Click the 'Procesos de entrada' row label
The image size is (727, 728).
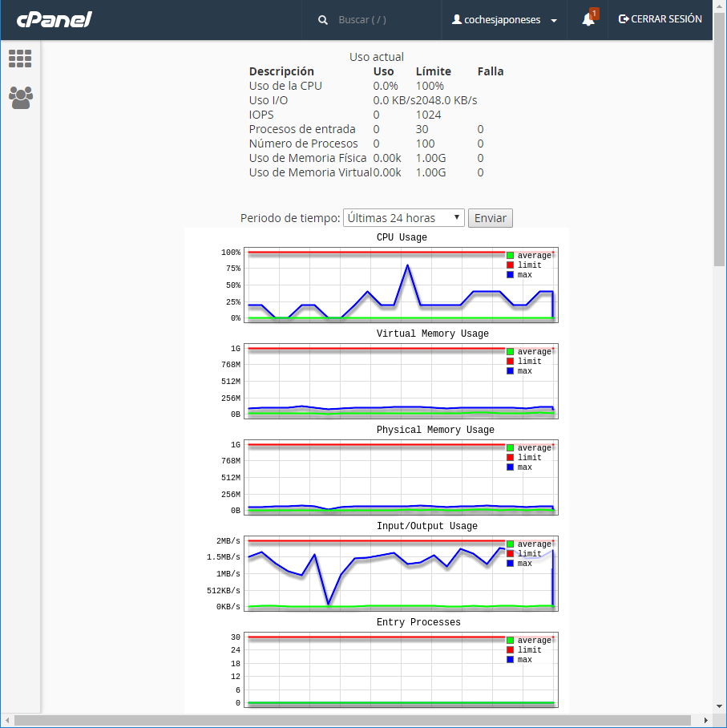(302, 129)
